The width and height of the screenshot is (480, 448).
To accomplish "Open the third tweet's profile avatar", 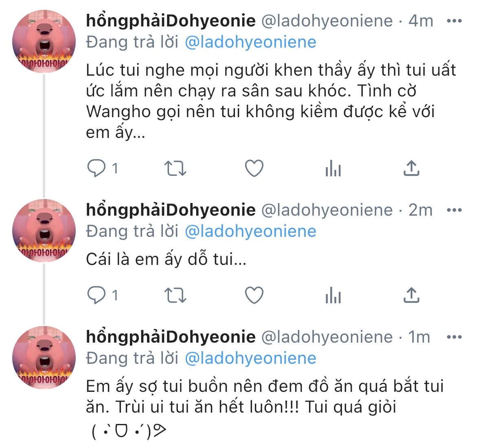I will point(44,357).
